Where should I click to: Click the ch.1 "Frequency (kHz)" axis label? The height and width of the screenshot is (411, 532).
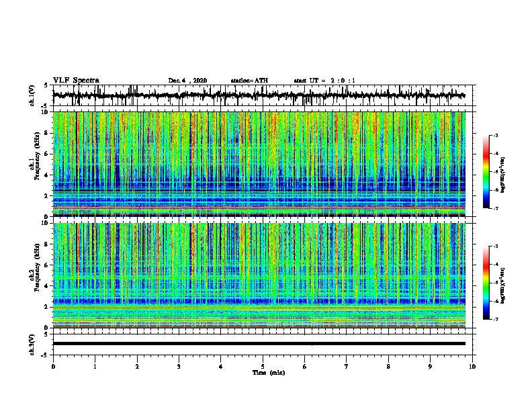pyautogui.click(x=37, y=156)
